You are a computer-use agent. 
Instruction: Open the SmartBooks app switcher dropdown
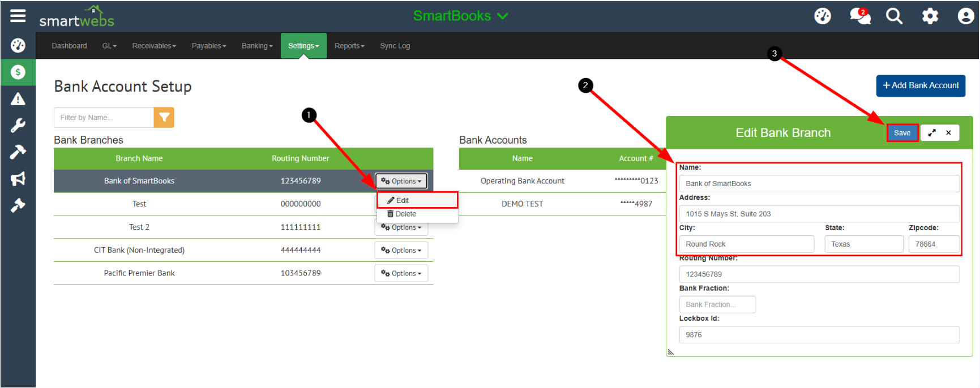[460, 16]
